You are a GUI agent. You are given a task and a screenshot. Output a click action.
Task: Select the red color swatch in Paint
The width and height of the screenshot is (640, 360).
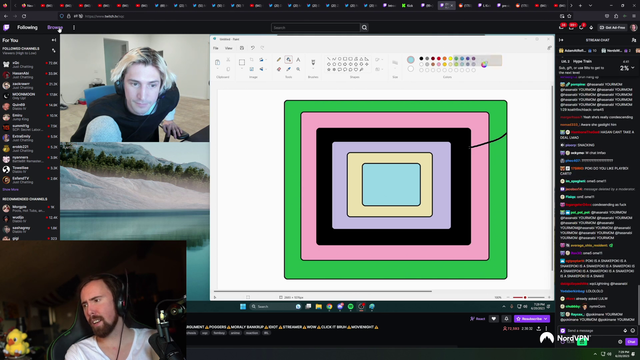[x=439, y=59]
